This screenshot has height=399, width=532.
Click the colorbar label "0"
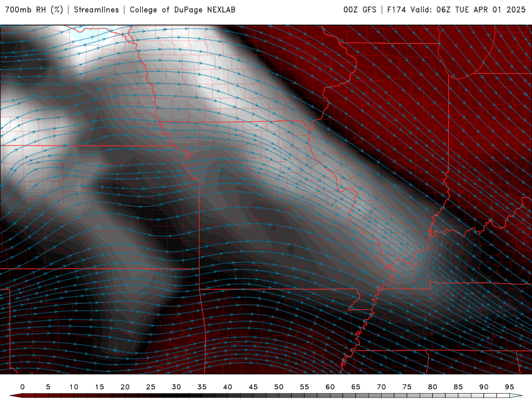[23, 387]
